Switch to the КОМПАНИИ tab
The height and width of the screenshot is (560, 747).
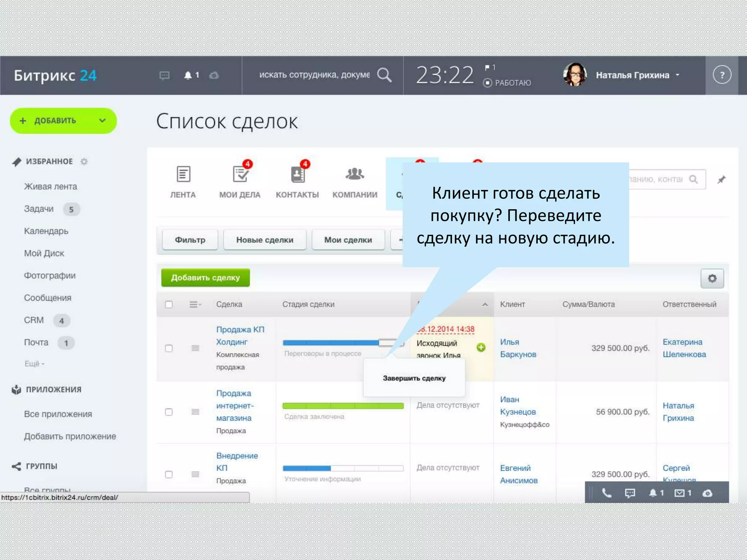point(355,182)
